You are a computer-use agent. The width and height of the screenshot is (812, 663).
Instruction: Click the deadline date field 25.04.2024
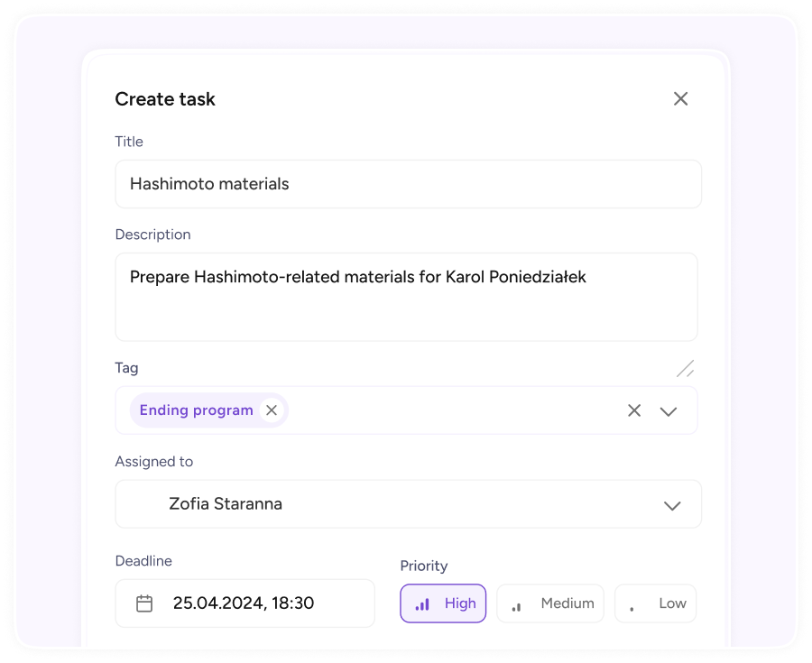(x=245, y=603)
